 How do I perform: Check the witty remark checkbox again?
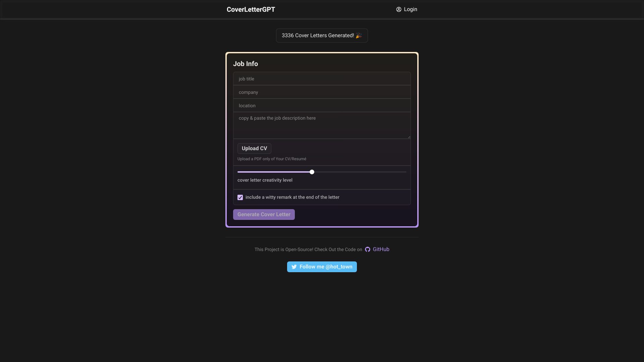coord(240,197)
